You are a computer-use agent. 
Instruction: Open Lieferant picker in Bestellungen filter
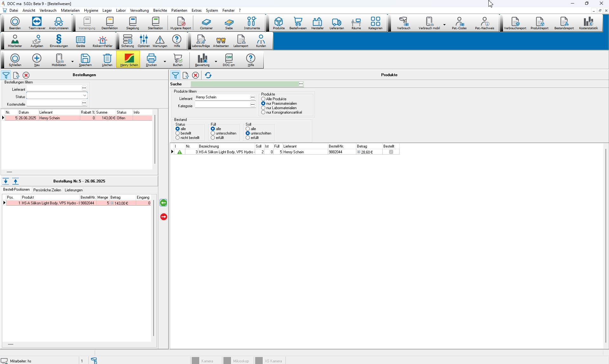tap(84, 88)
